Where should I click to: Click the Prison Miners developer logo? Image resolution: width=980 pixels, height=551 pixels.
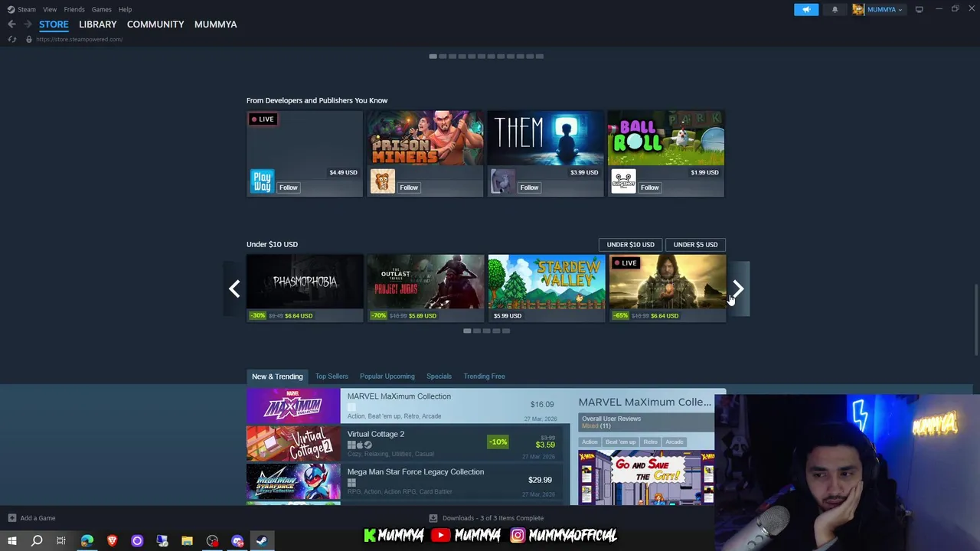coord(382,181)
